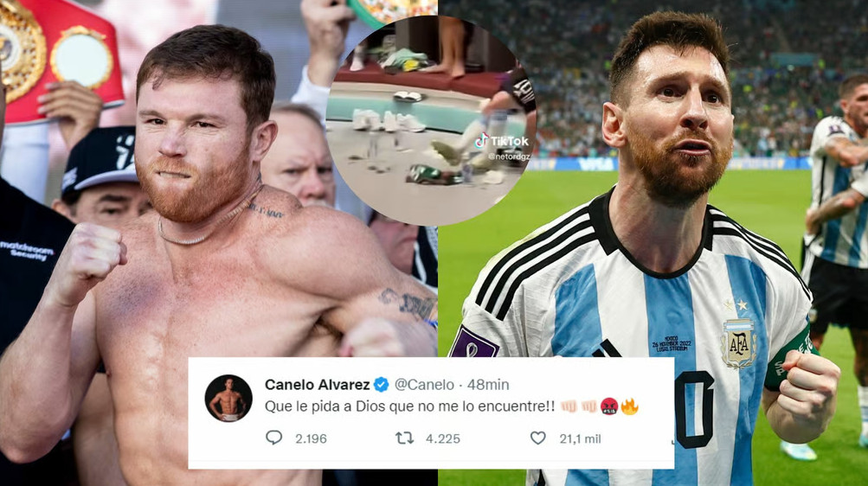Click the first fist emoji
Screen dimensions: 868x486
(569, 407)
